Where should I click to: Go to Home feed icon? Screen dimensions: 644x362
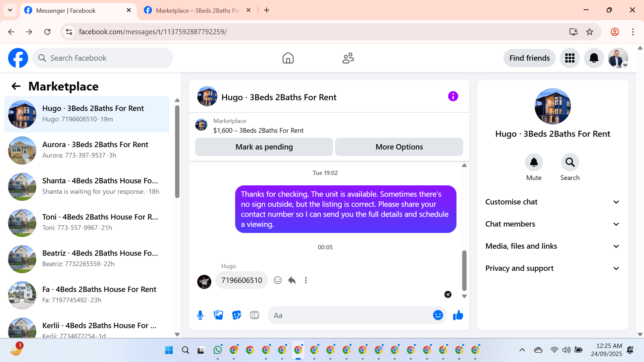(288, 58)
